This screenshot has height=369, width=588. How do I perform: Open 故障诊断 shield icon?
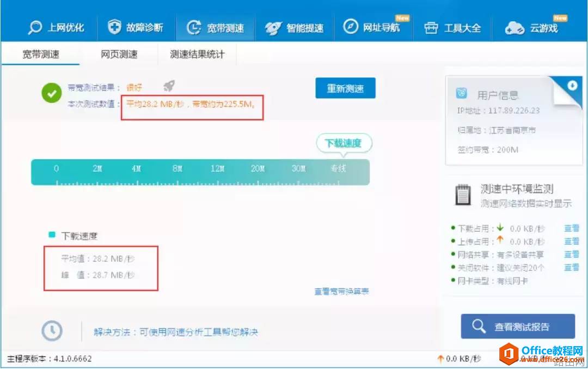coord(114,27)
